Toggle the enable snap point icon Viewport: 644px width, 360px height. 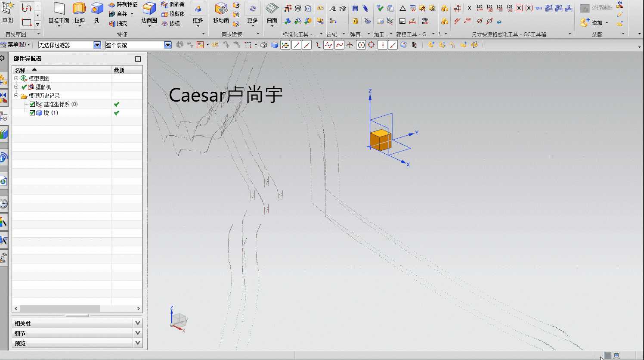pyautogui.click(x=285, y=45)
